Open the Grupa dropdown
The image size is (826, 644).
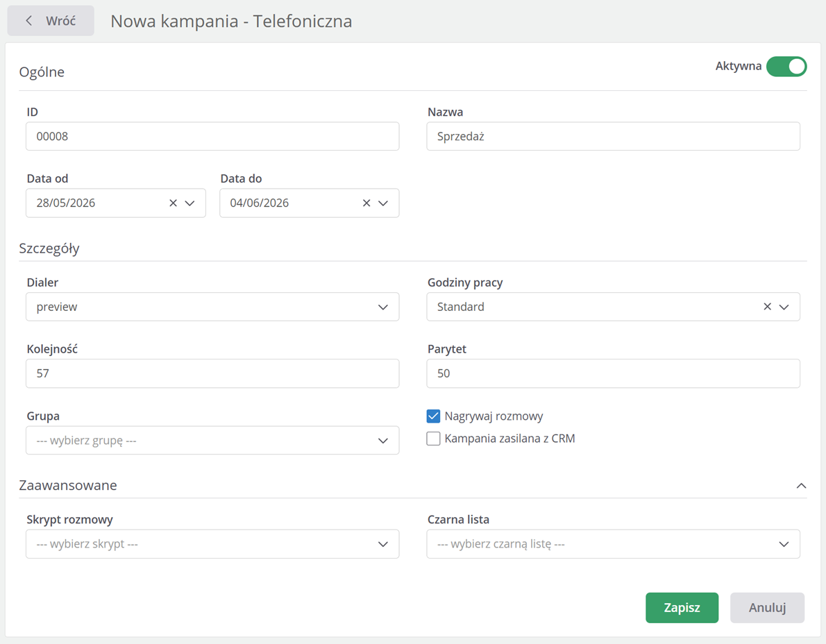pos(212,440)
